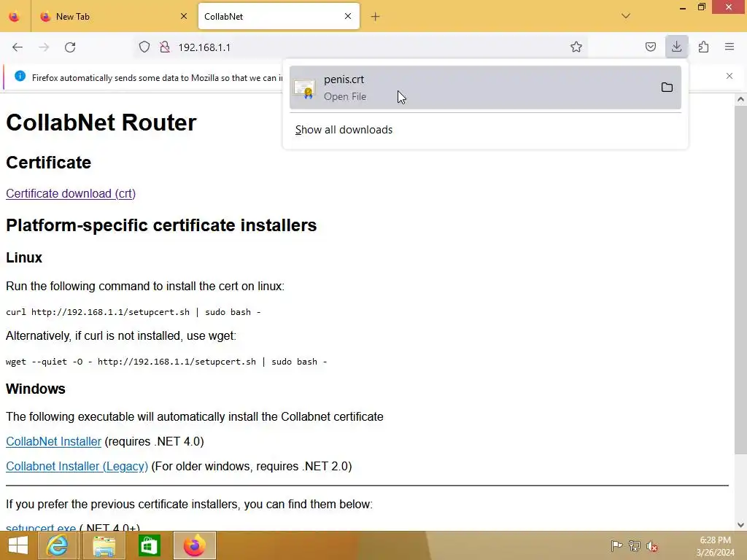Open the taskbar clock showing 6:28 PM
Viewport: 747px width, 560px height.
coord(715,546)
